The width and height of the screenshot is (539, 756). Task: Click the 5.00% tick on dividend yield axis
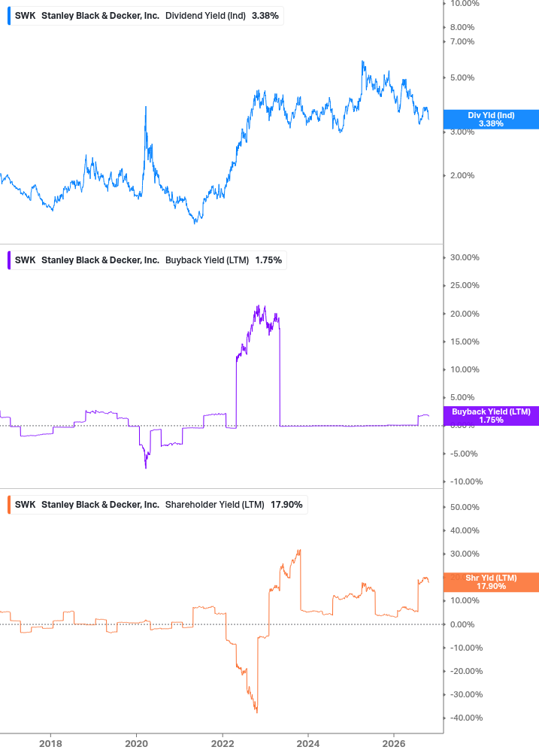coord(462,77)
